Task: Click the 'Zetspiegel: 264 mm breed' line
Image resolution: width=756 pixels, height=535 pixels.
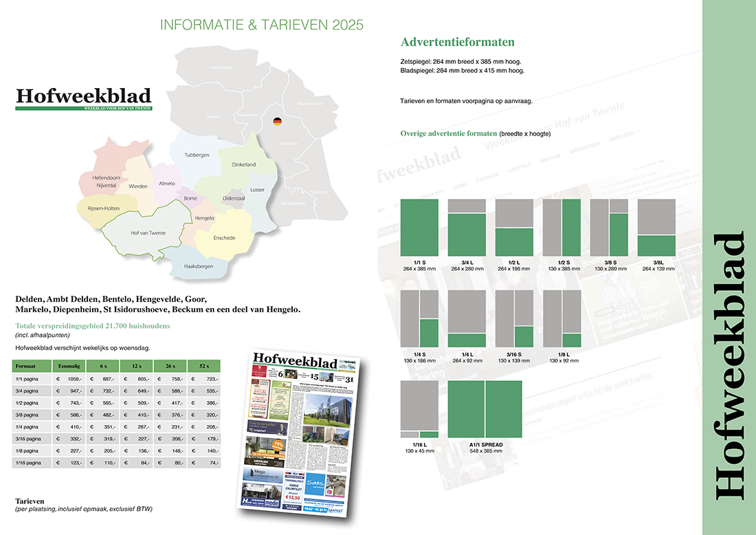Action: pos(460,62)
